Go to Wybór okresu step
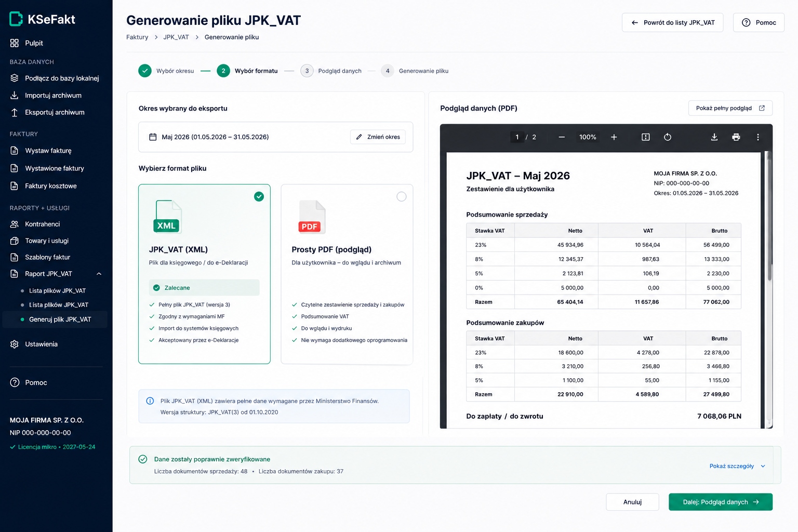Image resolution: width=798 pixels, height=532 pixels. (166, 71)
